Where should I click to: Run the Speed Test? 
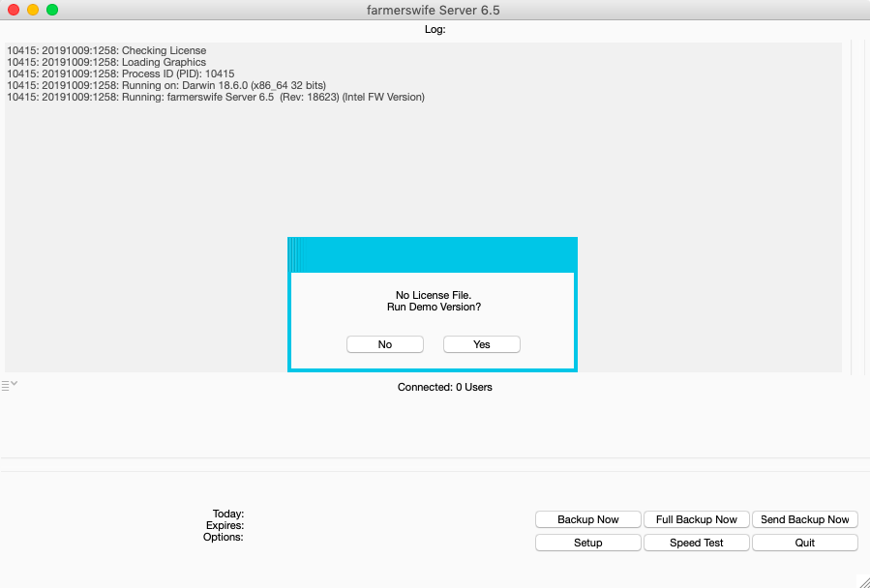[697, 543]
